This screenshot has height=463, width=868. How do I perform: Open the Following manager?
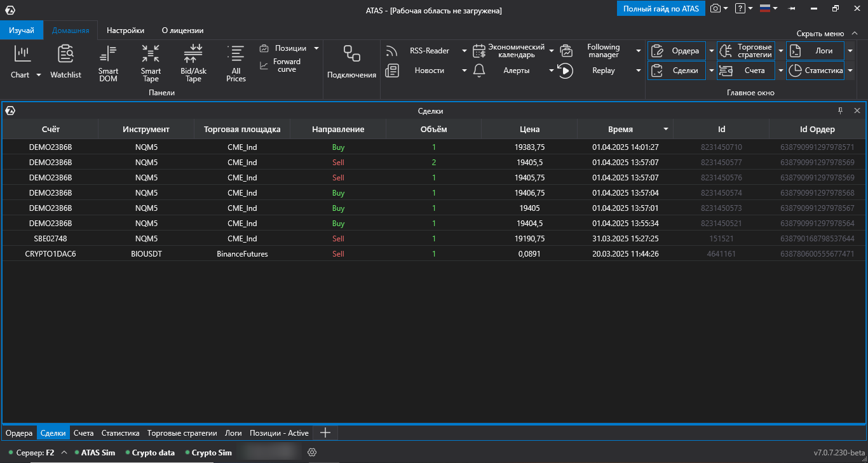click(596, 51)
